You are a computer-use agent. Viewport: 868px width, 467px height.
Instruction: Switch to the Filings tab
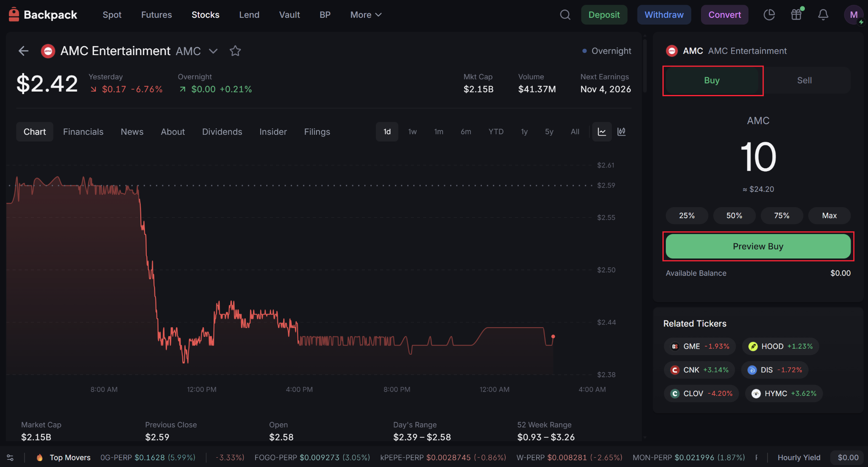317,132
